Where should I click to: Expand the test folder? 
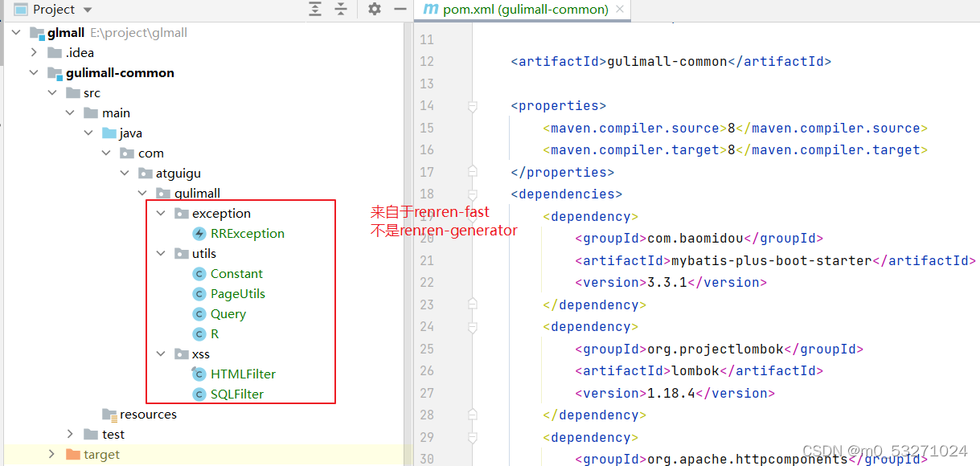click(71, 435)
